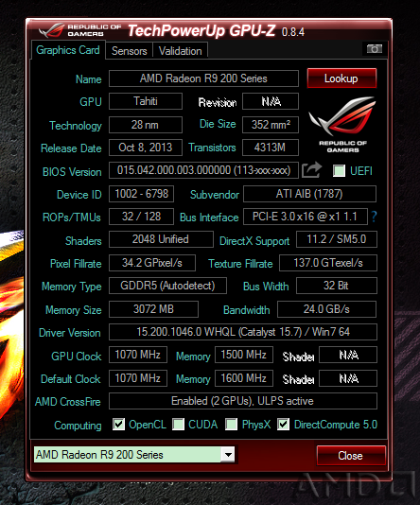The width and height of the screenshot is (420, 505).
Task: Click the Close button
Action: coord(351,456)
